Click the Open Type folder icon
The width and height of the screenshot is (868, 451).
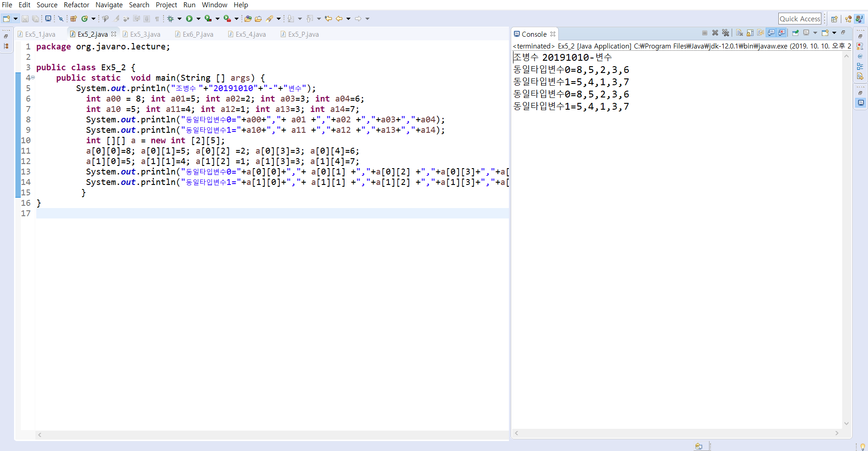coord(248,19)
